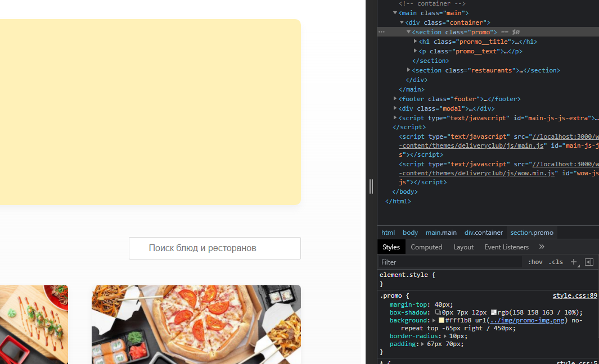Switch to the Layout tab

pos(463,247)
